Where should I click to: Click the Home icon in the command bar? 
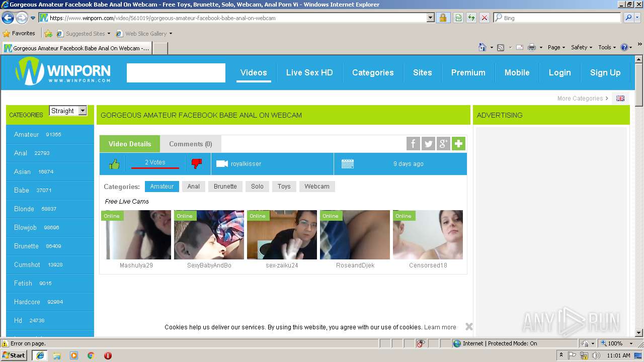click(x=482, y=47)
